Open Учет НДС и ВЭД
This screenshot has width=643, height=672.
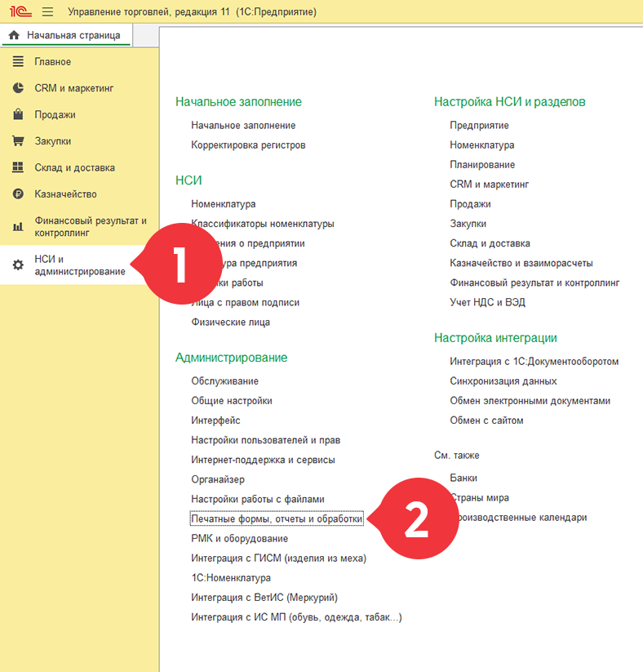[x=487, y=303]
